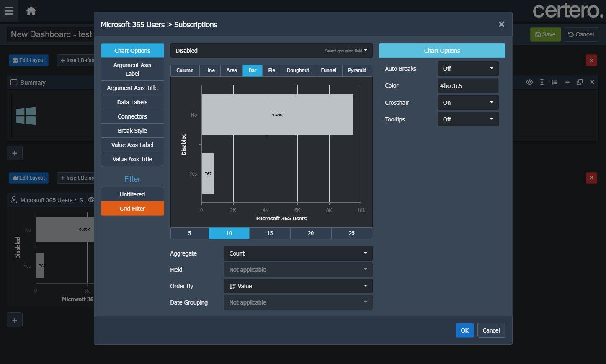Expand the Aggregate Count dropdown

pyautogui.click(x=298, y=253)
